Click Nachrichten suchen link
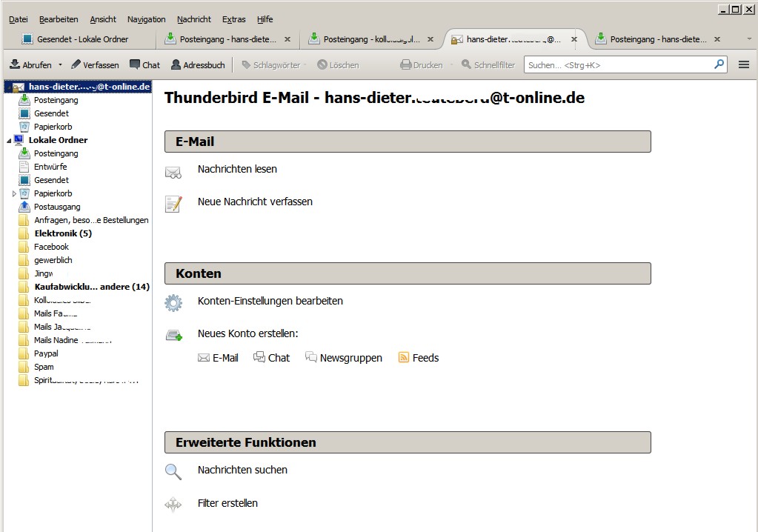758x532 pixels. point(243,470)
